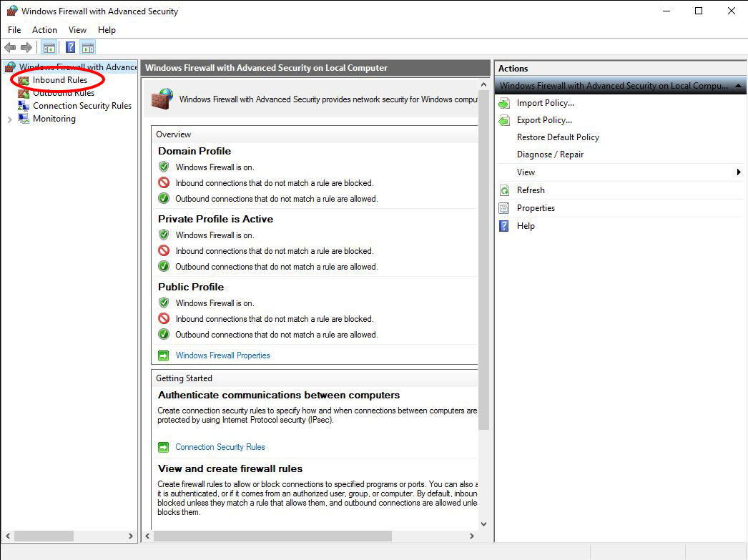Click the center pane scroll right arrow

pos(472,536)
